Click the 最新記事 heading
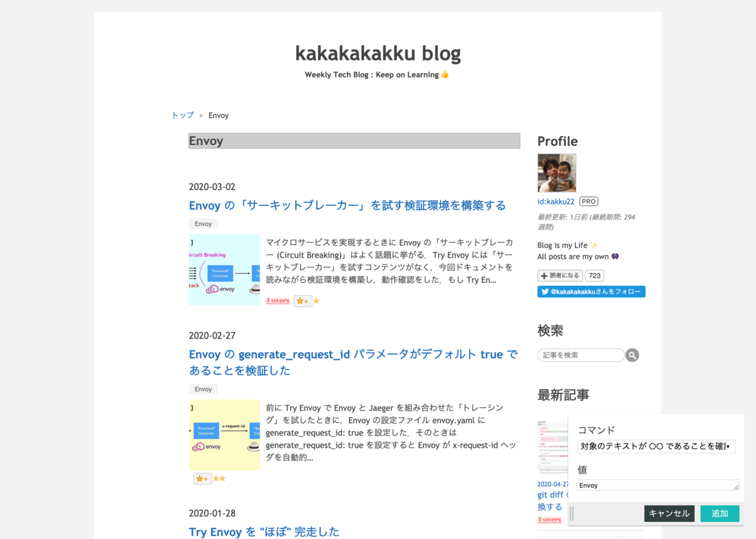Screen dimensions: 756x539 point(563,395)
